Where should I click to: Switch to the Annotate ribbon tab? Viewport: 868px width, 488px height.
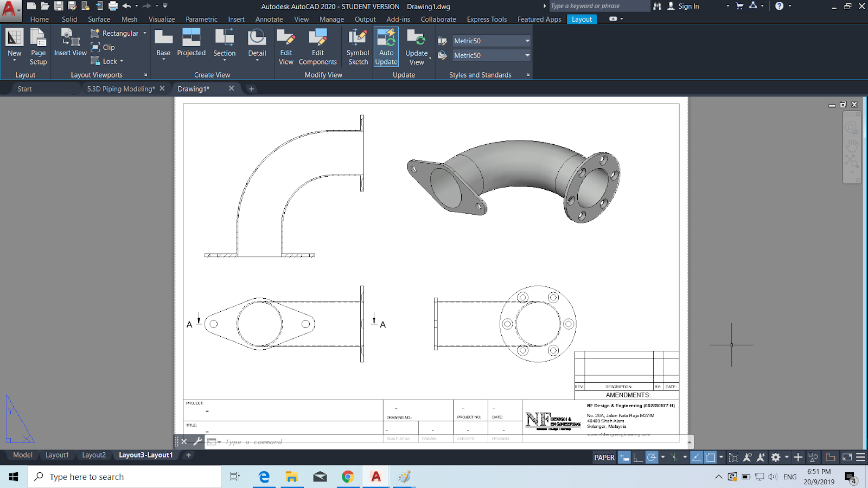pyautogui.click(x=269, y=19)
